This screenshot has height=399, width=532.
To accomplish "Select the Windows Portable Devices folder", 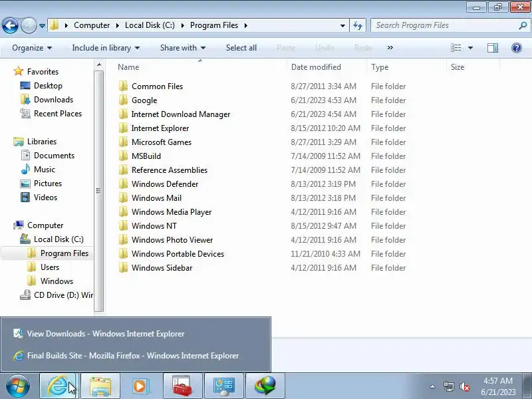I will (x=178, y=253).
